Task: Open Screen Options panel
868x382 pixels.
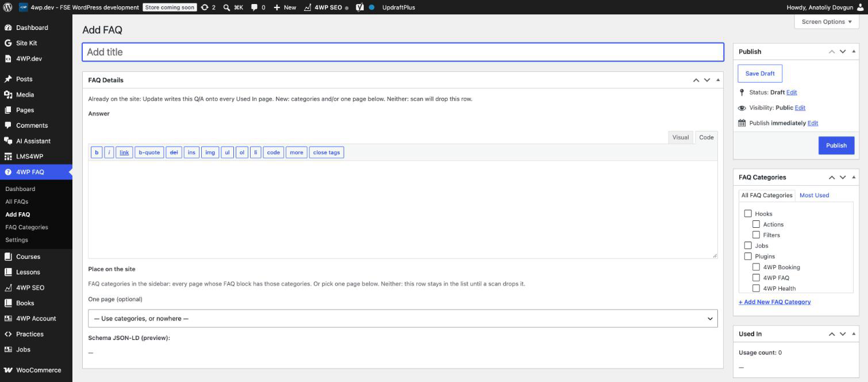Action: pos(827,22)
